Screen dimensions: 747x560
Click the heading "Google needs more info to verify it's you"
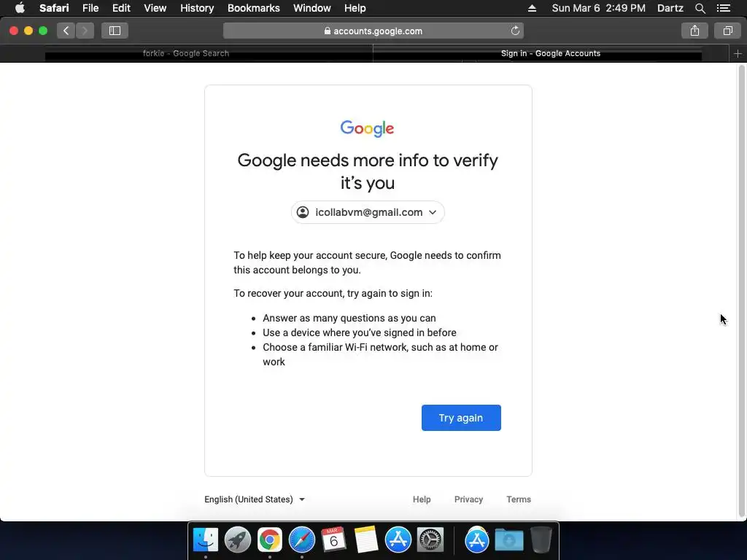[368, 171]
